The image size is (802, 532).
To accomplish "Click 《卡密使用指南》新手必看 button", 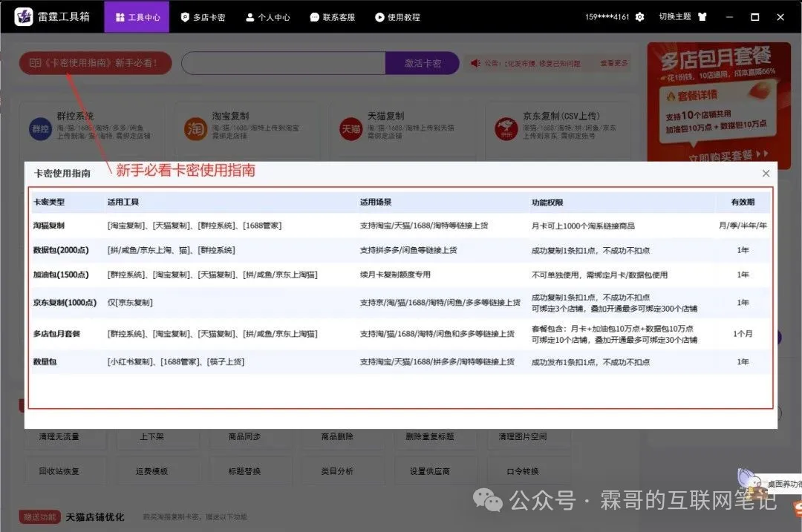I will click(95, 63).
